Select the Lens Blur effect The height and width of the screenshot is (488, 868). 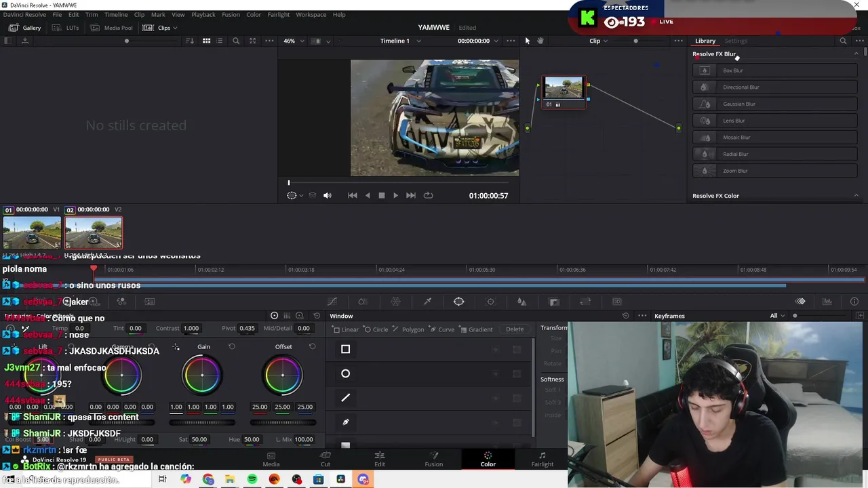click(775, 121)
